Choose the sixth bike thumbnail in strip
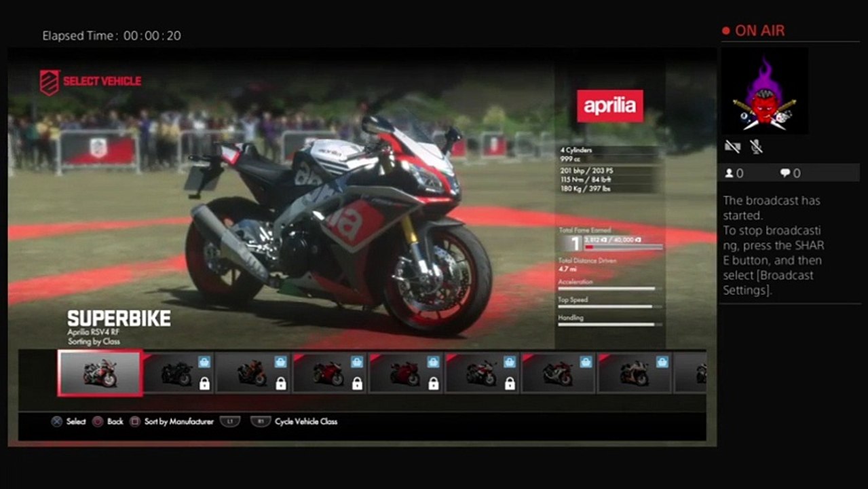Image resolution: width=868 pixels, height=489 pixels. pos(483,372)
